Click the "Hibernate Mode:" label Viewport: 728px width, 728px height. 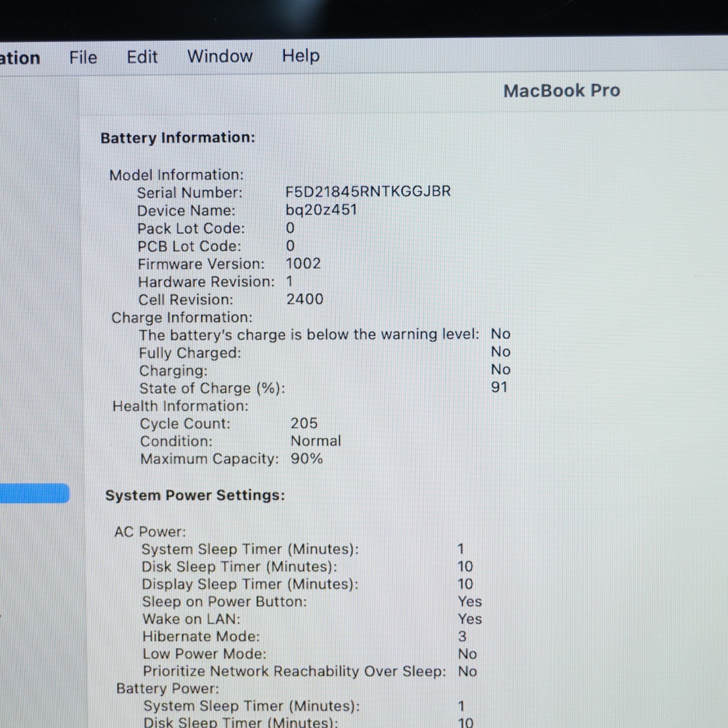(x=201, y=636)
